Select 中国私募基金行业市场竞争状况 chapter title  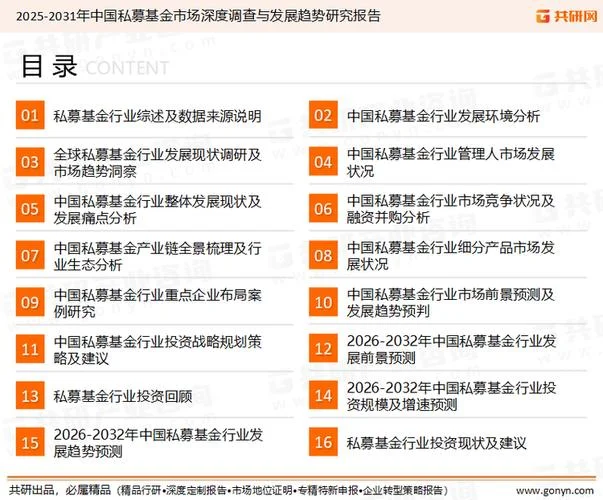click(450, 209)
